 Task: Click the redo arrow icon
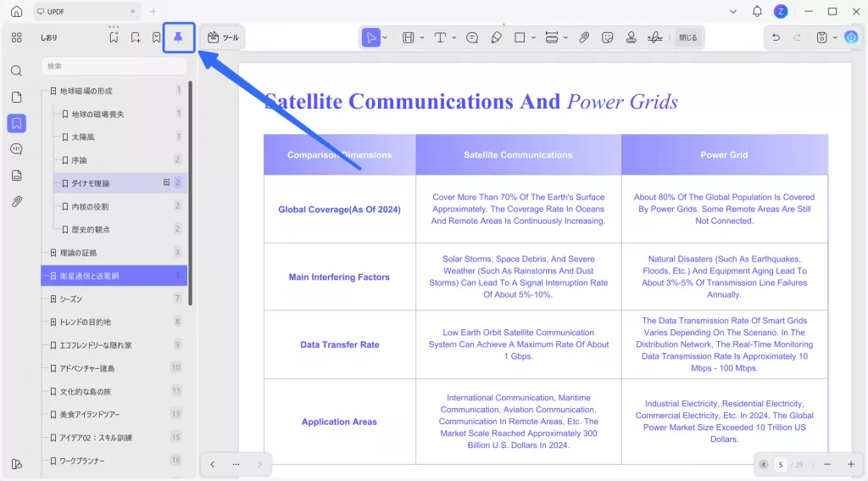[x=797, y=37]
